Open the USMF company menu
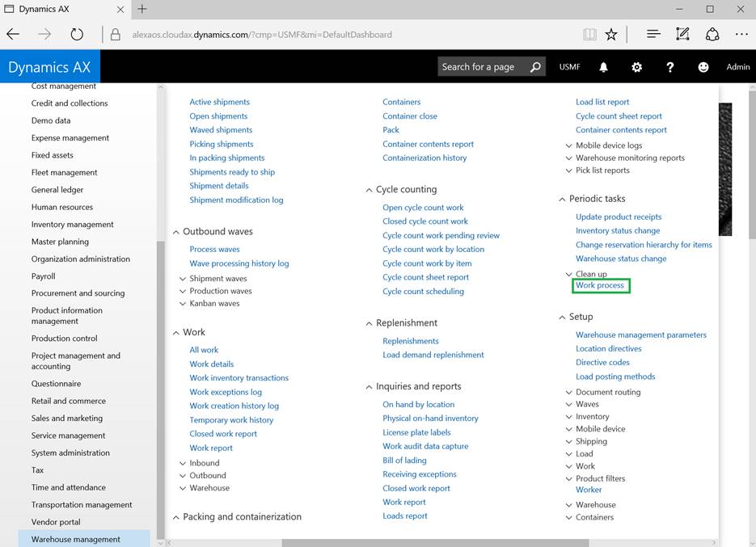This screenshot has height=547, width=756. [569, 66]
